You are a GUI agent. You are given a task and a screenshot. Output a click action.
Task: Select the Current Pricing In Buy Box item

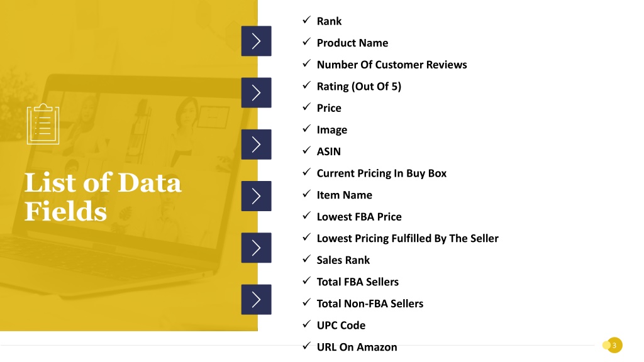click(382, 173)
